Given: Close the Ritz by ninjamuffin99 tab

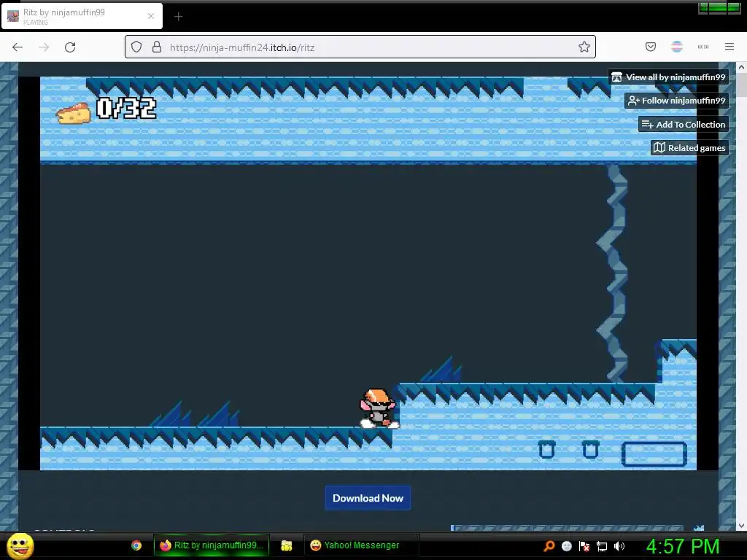Looking at the screenshot, I should (x=151, y=16).
